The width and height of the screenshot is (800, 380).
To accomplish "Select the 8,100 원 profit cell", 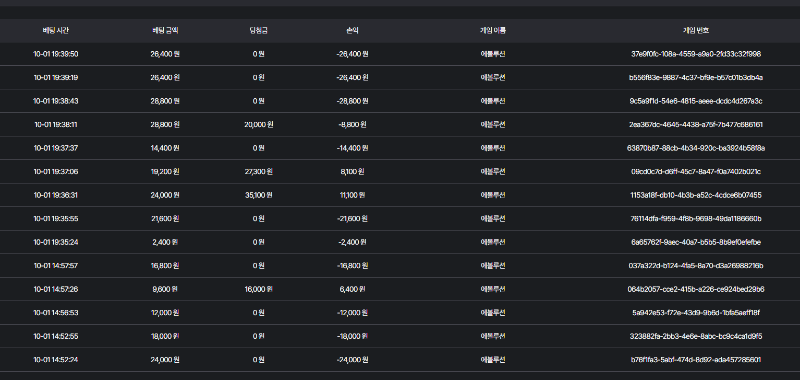I will click(x=352, y=171).
